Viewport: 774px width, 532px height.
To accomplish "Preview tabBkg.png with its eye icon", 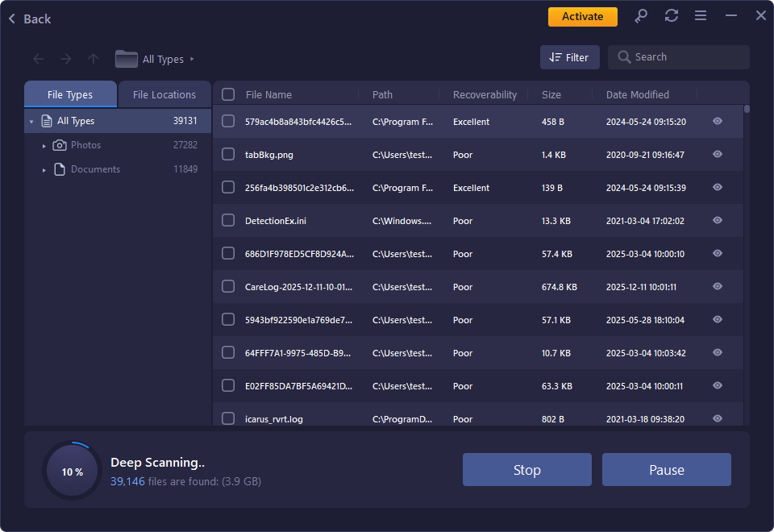I will point(718,154).
